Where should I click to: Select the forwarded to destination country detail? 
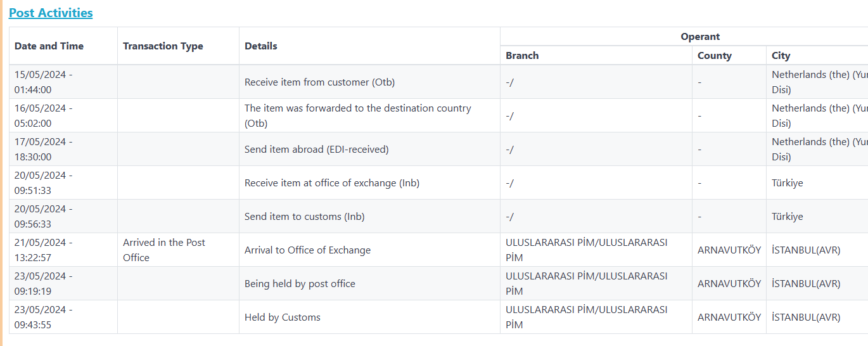coord(357,115)
